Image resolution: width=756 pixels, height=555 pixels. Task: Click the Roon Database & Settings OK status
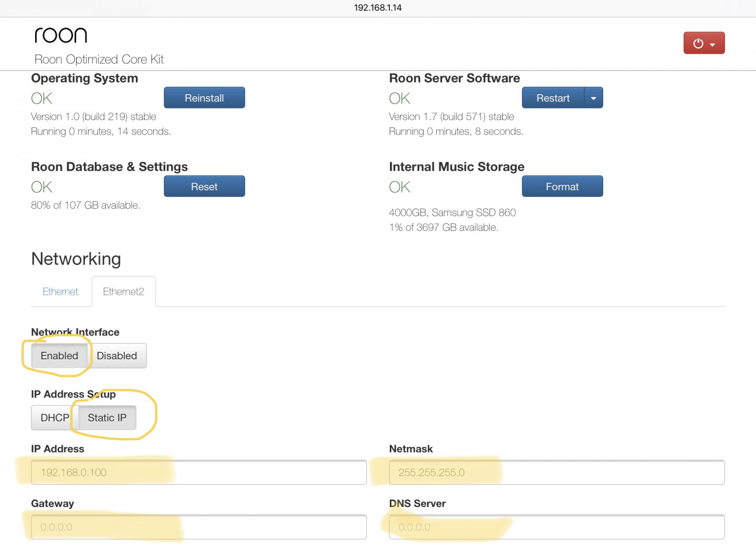tap(42, 187)
